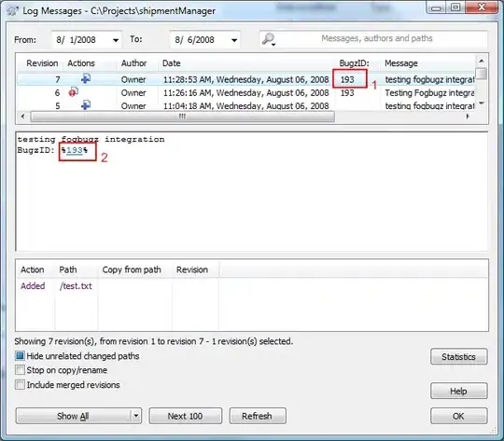The width and height of the screenshot is (504, 441).
Task: Click the added-action icon in revision 7 row
Action: coord(86,78)
